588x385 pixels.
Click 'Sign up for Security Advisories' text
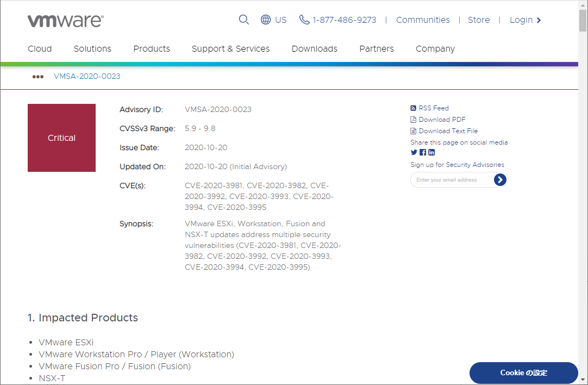[457, 165]
